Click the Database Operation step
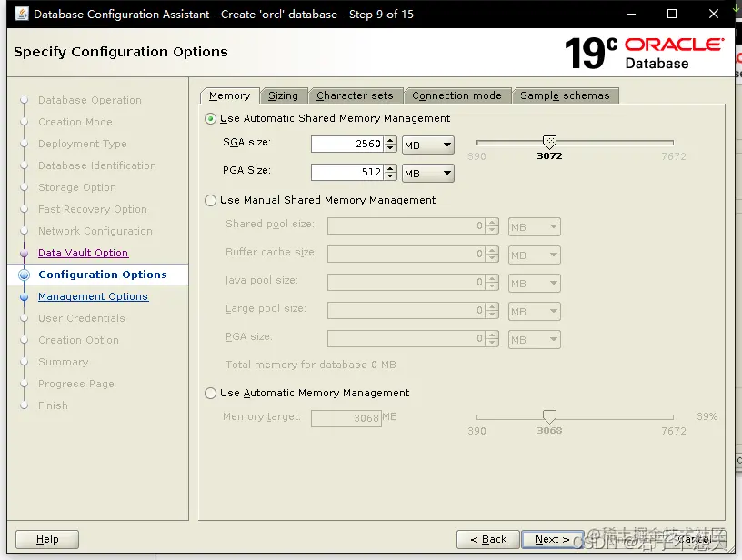Screen dimensions: 742x560 pyautogui.click(x=90, y=100)
